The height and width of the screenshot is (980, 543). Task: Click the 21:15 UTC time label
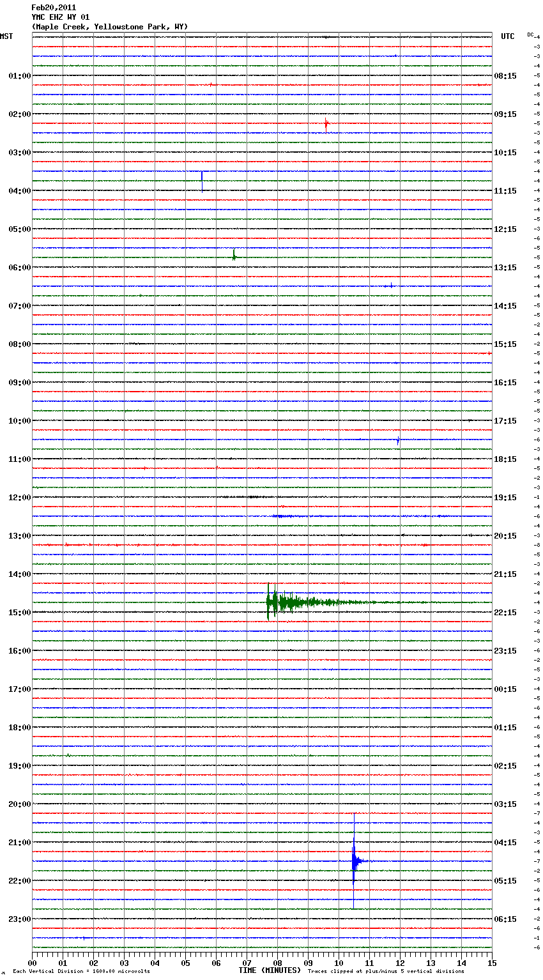(505, 574)
